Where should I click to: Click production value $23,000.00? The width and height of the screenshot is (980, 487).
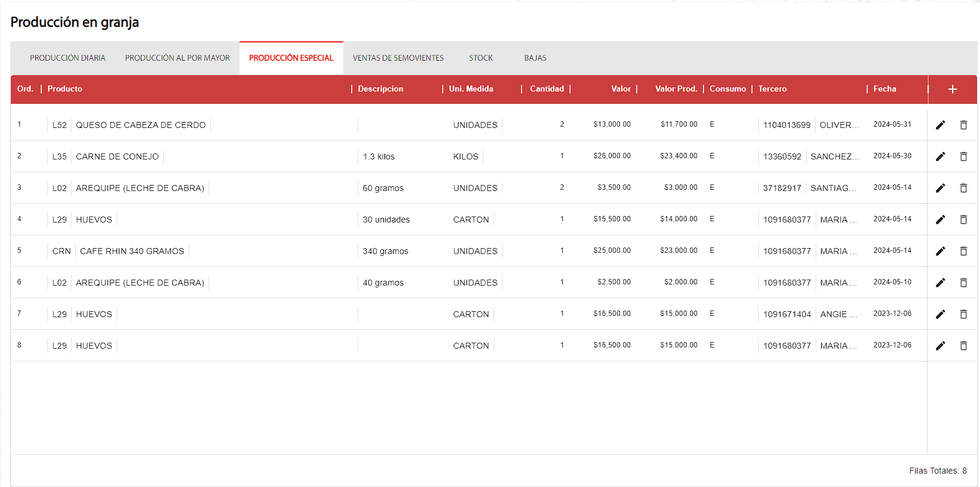[x=679, y=250]
